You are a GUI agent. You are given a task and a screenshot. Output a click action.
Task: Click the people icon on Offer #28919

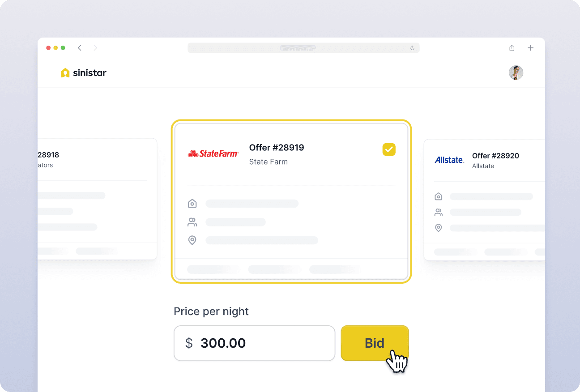pyautogui.click(x=192, y=222)
